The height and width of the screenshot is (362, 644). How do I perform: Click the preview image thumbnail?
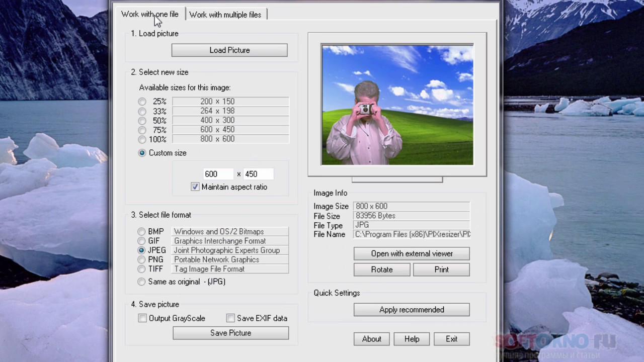coord(397,105)
